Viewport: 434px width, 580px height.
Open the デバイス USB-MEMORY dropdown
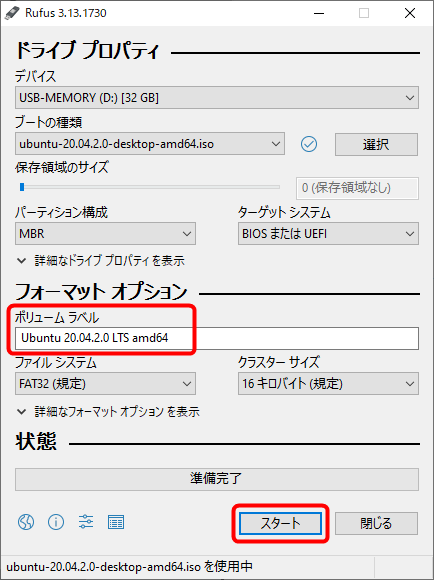pyautogui.click(x=217, y=98)
